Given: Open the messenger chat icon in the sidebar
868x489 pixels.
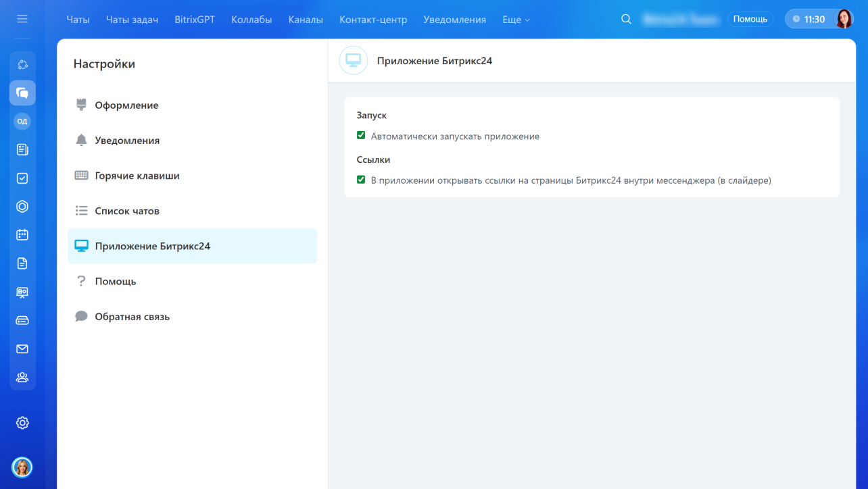Looking at the screenshot, I should coord(22,93).
